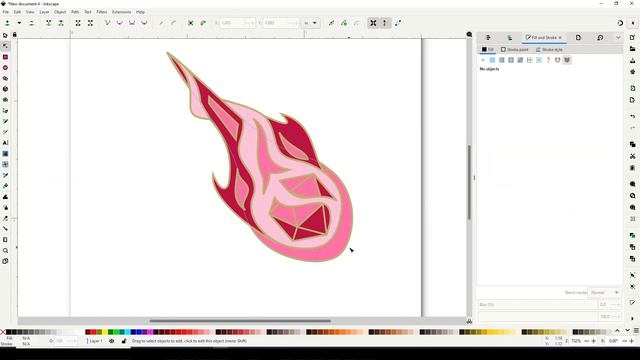Make selected nodes smooth
The width and height of the screenshot is (640, 360).
click(120, 23)
